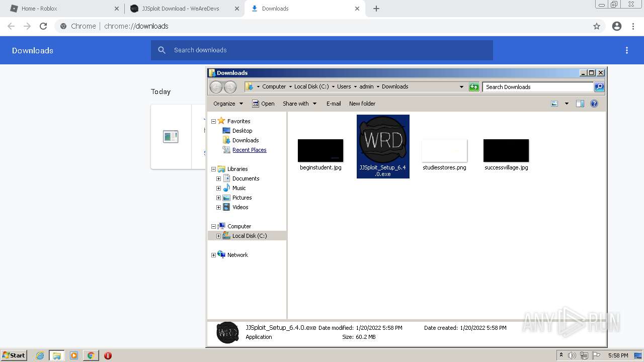Viewport: 644px width, 362px height.
Task: Select beginstudent.jpg thumbnail
Action: (x=320, y=150)
